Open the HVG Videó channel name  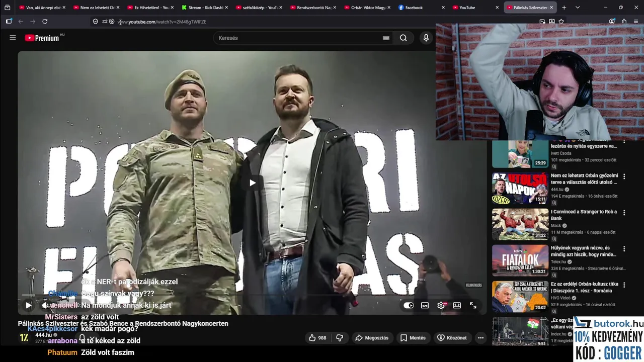[561, 298]
